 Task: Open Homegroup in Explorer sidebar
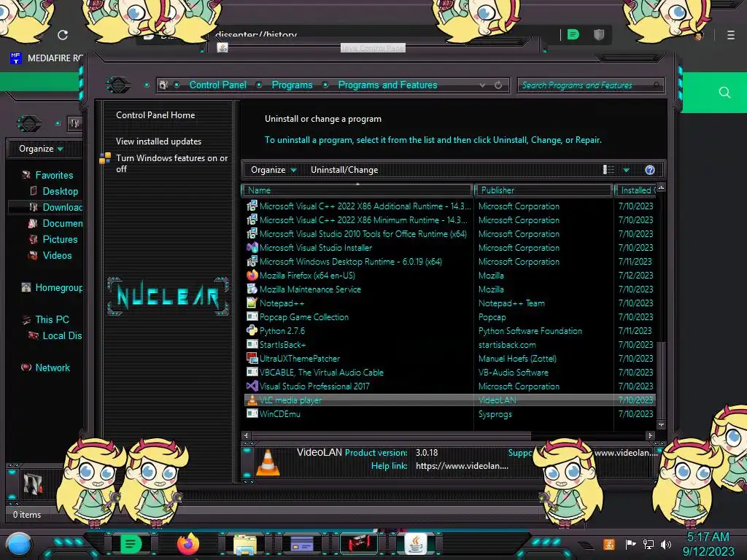(58, 287)
